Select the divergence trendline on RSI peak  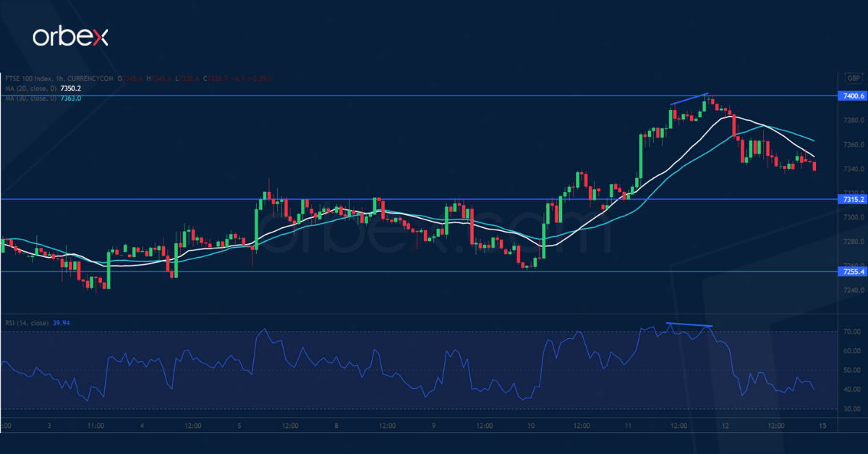689,324
